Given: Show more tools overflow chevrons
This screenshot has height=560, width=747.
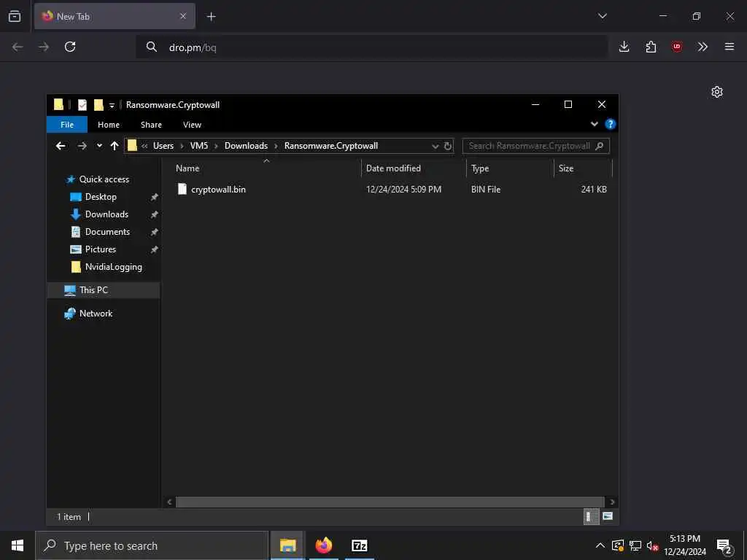Looking at the screenshot, I should tap(703, 47).
